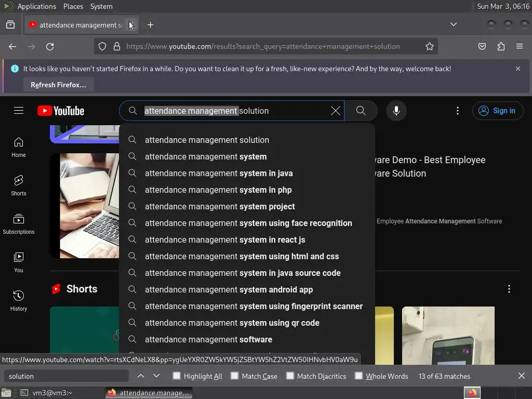Image resolution: width=532 pixels, height=399 pixels.
Task: Open the Short thumbnail showing a white device
Action: 448,335
